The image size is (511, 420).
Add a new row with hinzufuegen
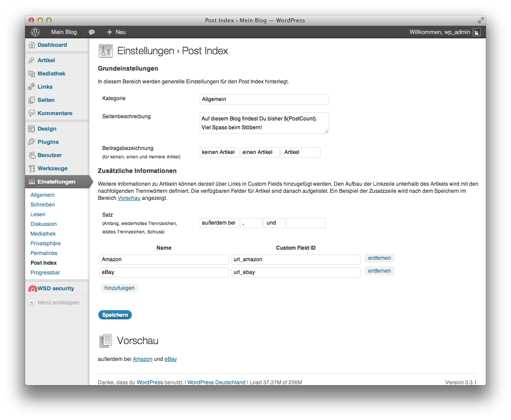click(x=119, y=288)
